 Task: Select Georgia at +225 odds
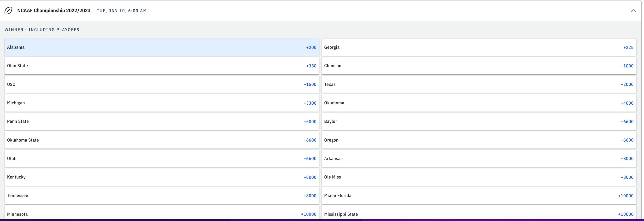479,47
